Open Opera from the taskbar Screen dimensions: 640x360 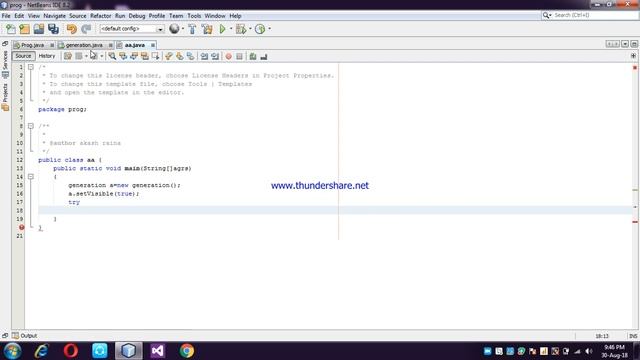click(x=71, y=351)
